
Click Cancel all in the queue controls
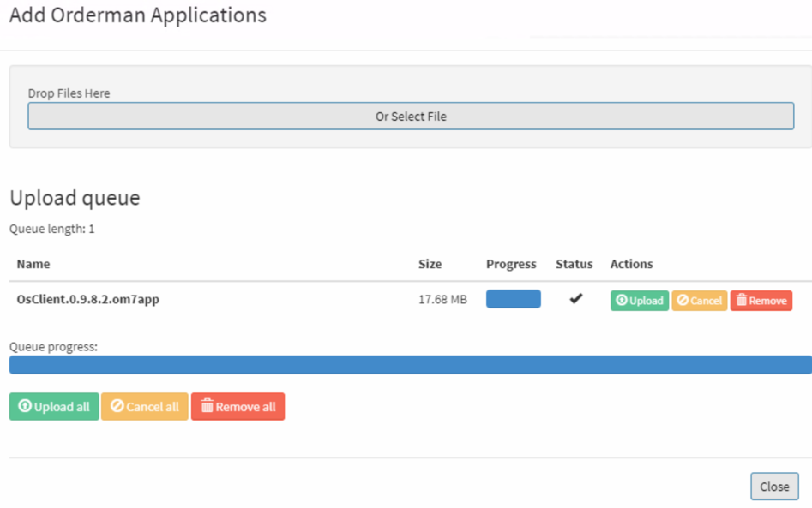click(145, 407)
